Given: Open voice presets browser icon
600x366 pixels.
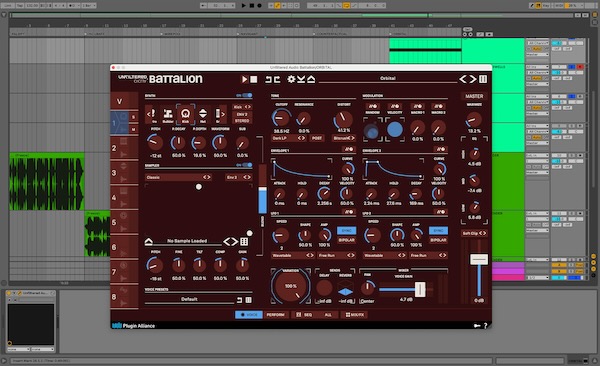Looking at the screenshot, I should coord(249,300).
